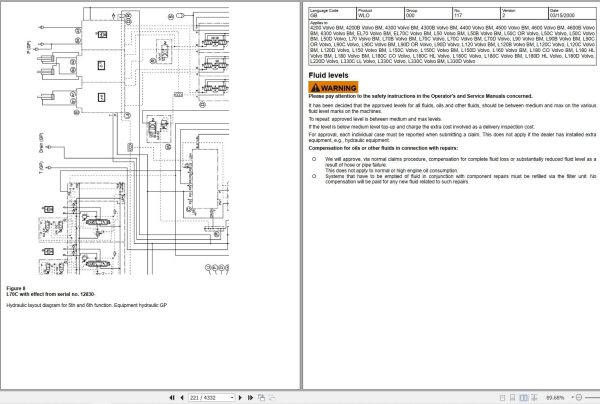Open the page number dropdown arrow
This screenshot has width=600, height=404.
click(232, 397)
